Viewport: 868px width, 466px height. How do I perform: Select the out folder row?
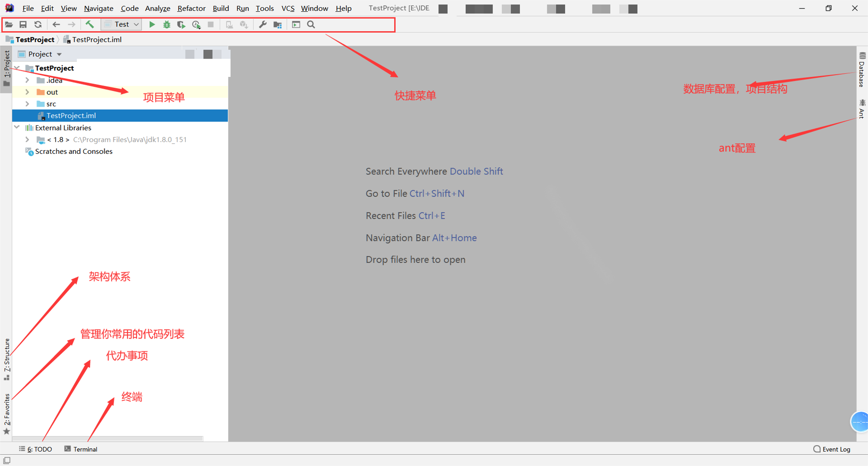point(120,92)
